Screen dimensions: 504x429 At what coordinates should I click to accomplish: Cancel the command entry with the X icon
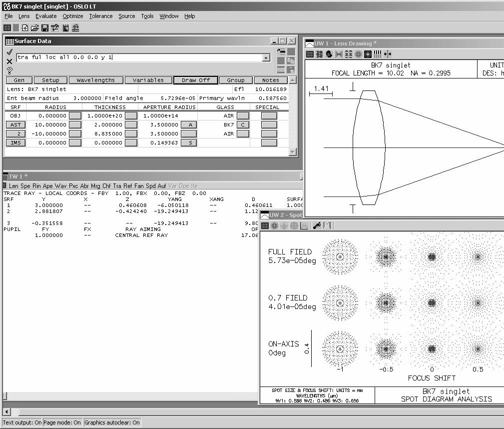point(9,61)
